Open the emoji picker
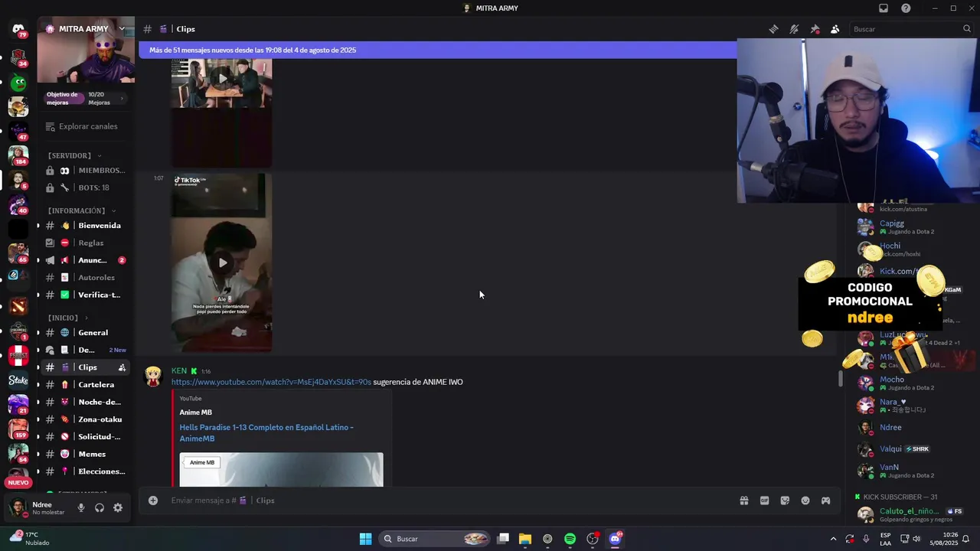The width and height of the screenshot is (980, 551). point(805,500)
